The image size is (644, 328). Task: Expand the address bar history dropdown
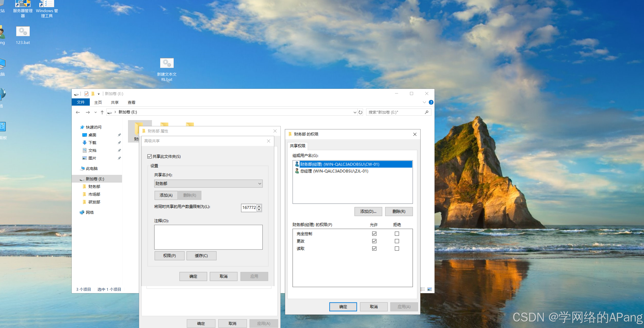coord(355,112)
